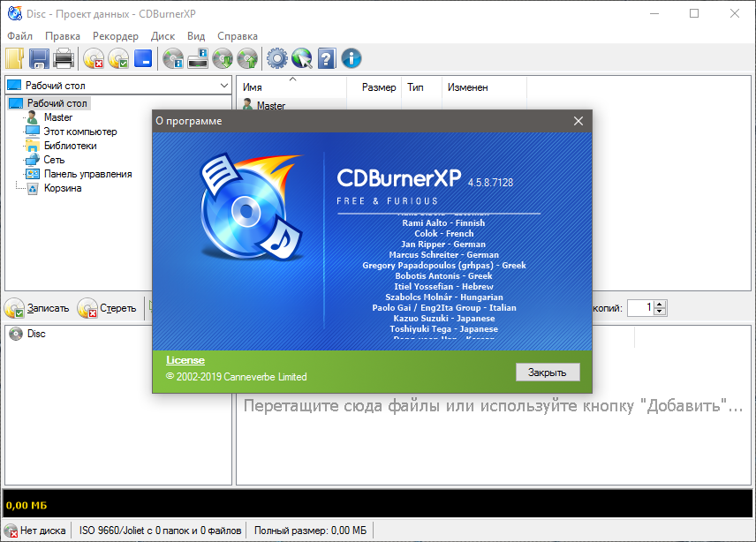Click the printer icon in toolbar
This screenshot has height=542, width=756.
tap(64, 59)
